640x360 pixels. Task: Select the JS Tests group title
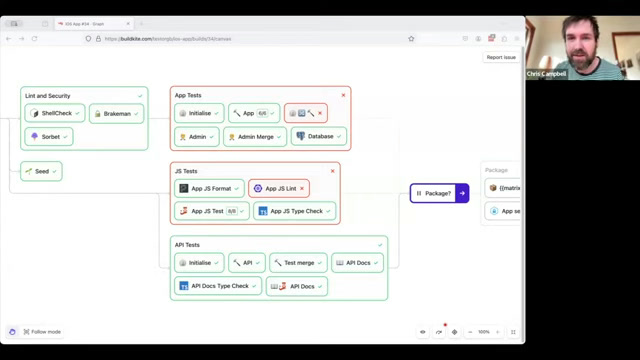click(186, 171)
